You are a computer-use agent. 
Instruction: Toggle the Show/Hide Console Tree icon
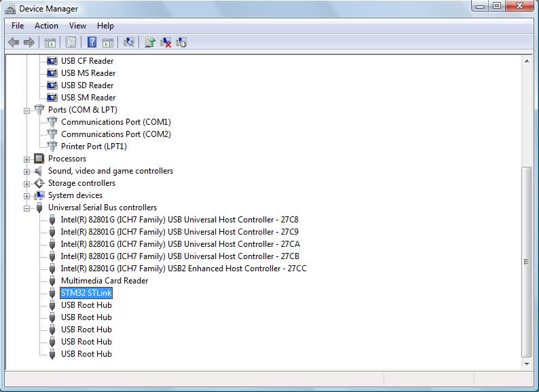pyautogui.click(x=50, y=42)
